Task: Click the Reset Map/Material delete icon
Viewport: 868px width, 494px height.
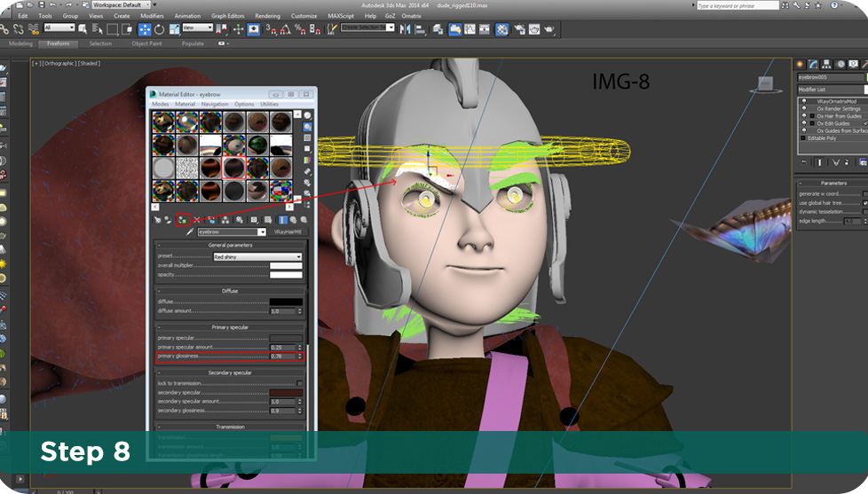Action: [195, 219]
